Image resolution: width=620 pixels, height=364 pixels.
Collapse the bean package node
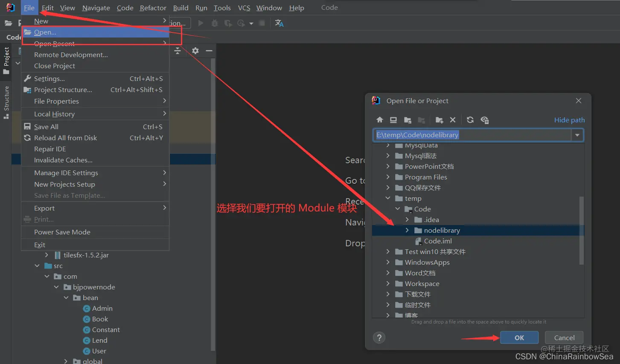[x=66, y=298]
